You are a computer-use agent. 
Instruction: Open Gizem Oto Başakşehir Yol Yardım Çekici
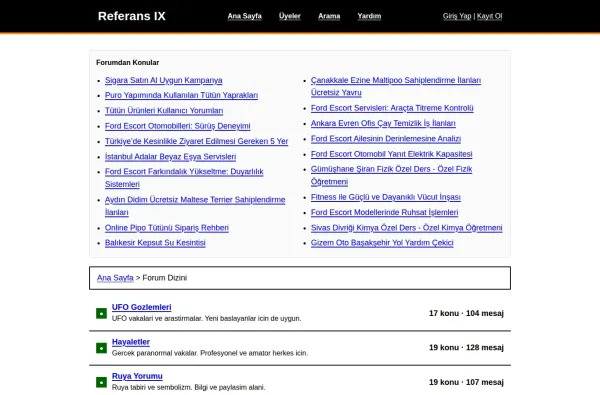[x=382, y=243]
